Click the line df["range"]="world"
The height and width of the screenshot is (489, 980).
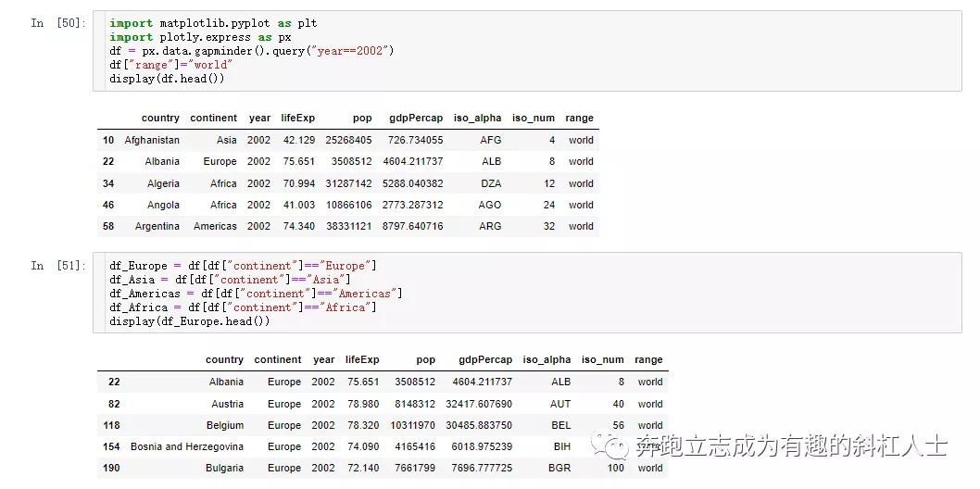tap(171, 64)
